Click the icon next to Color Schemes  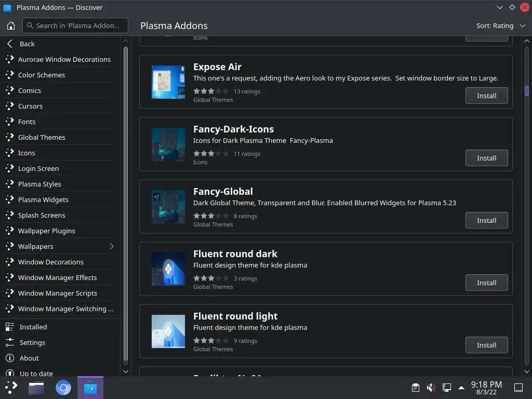tap(10, 75)
